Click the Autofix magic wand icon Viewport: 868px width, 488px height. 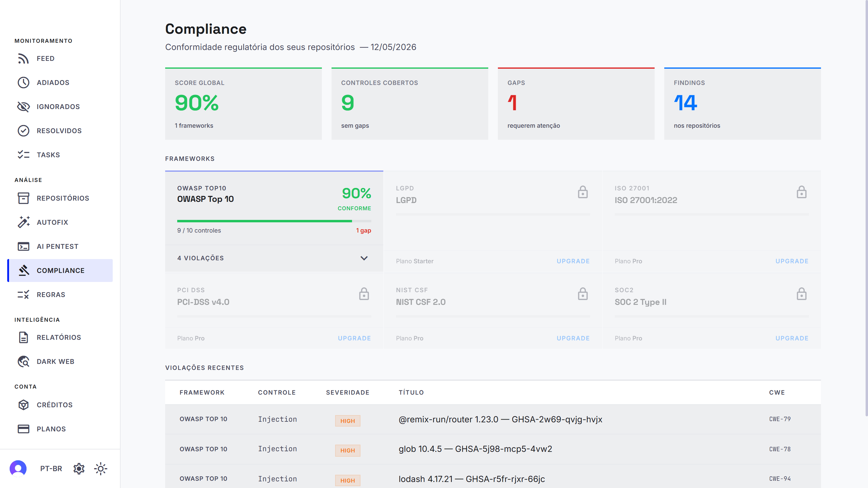click(23, 222)
